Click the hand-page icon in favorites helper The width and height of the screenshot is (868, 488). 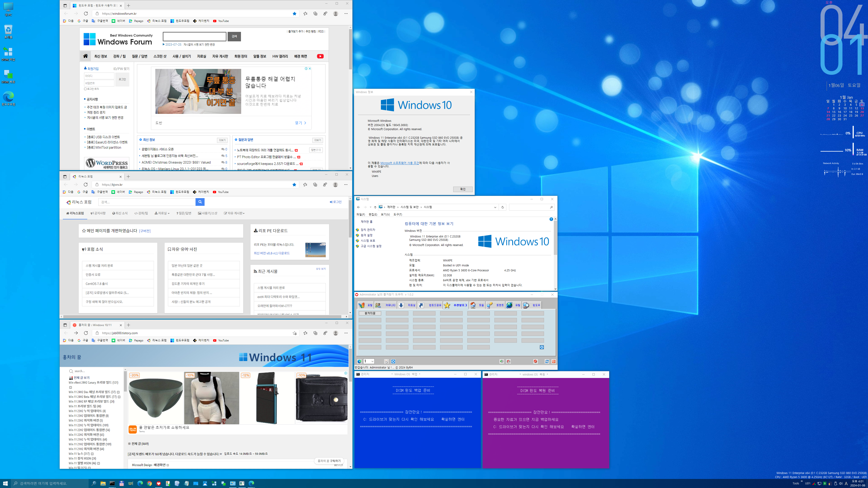pyautogui.click(x=386, y=361)
